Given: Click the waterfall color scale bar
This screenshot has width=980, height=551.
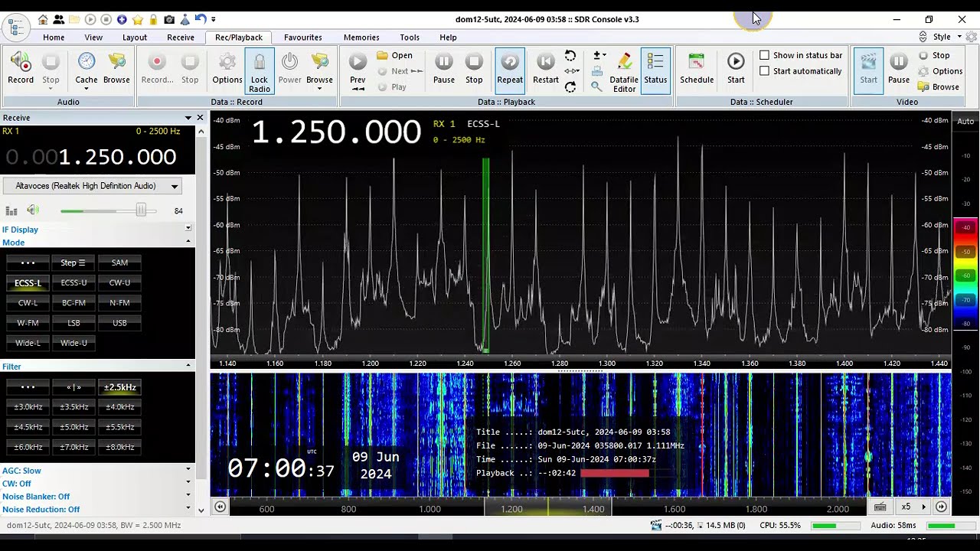Looking at the screenshot, I should coord(966,275).
